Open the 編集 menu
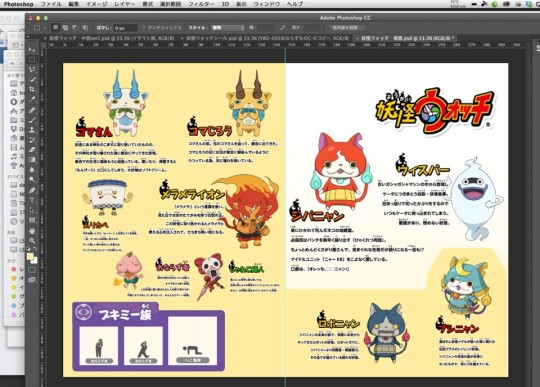 [74, 4]
